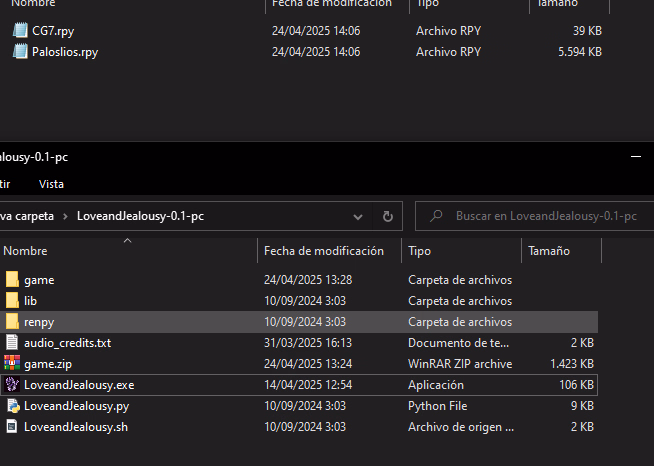Screen dimensions: 654x466
Task: Sort by Fecha de modificación column
Action: point(324,251)
